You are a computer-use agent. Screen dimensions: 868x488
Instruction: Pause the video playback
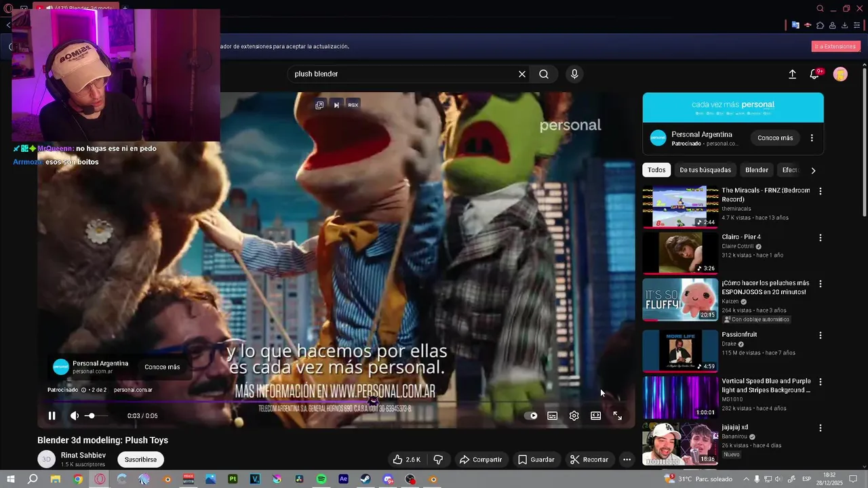click(52, 415)
